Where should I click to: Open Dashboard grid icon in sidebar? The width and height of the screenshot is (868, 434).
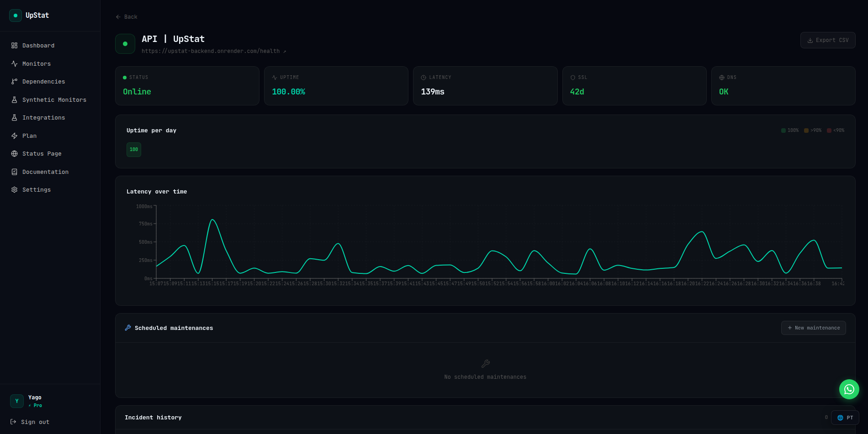pyautogui.click(x=14, y=46)
